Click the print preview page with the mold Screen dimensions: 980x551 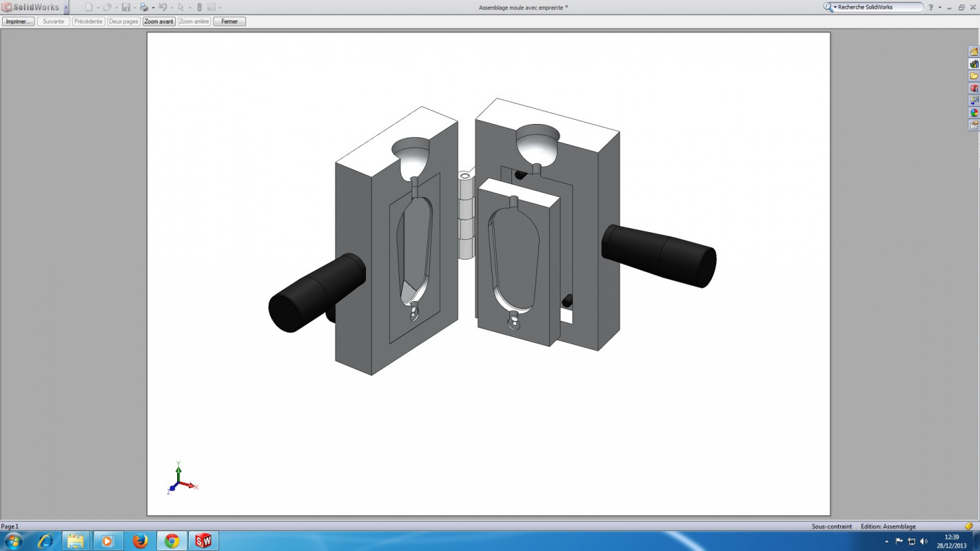pyautogui.click(x=489, y=273)
